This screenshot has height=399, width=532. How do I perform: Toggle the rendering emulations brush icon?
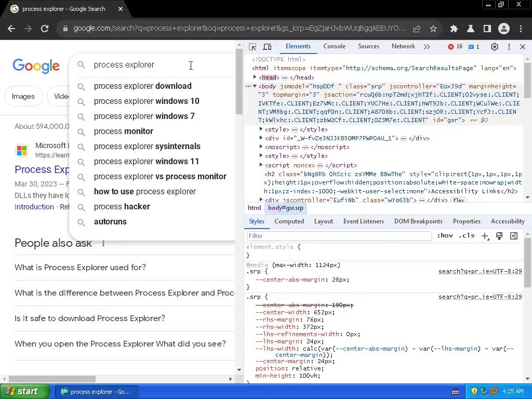click(x=499, y=236)
